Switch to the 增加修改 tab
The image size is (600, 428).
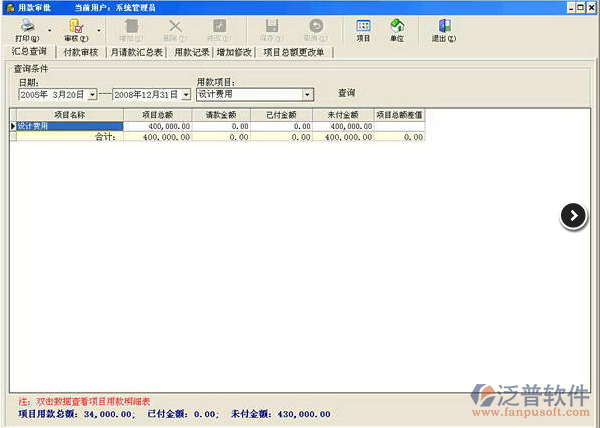pos(234,52)
